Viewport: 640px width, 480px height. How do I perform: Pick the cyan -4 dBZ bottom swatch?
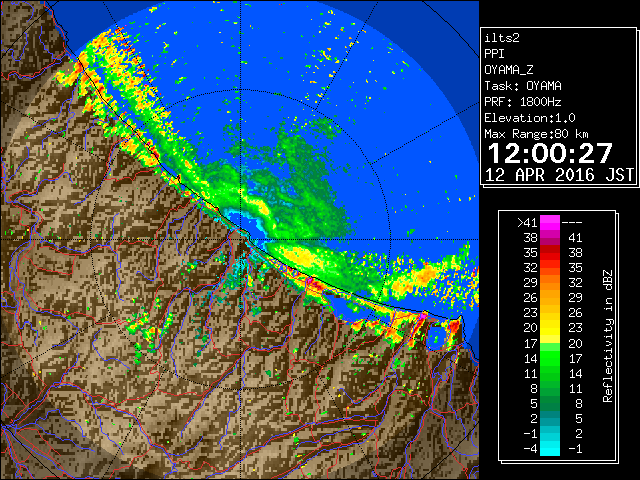click(550, 448)
